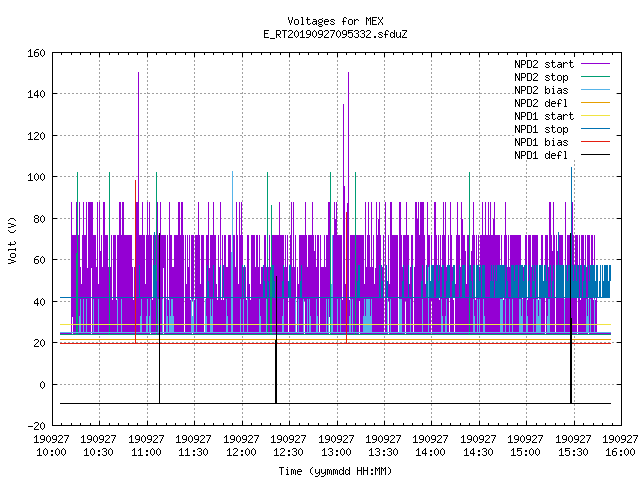Click the x-axis tick label 10:30

[x=98, y=452]
